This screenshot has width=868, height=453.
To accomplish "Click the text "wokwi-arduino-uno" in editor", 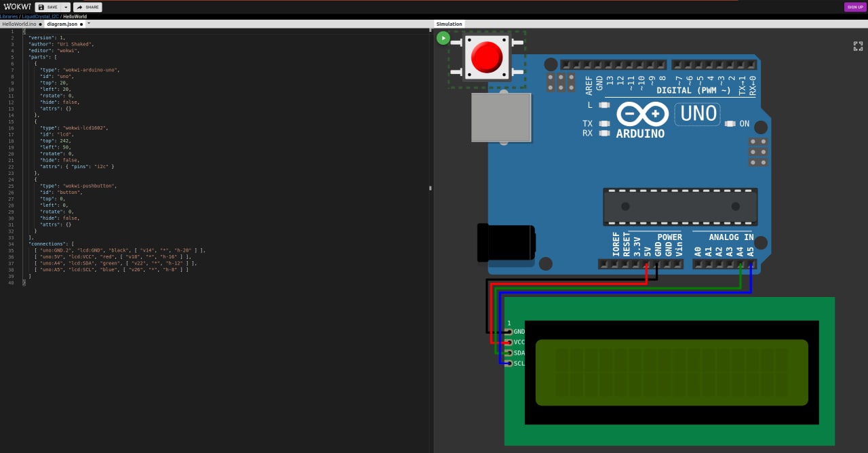I will point(91,70).
